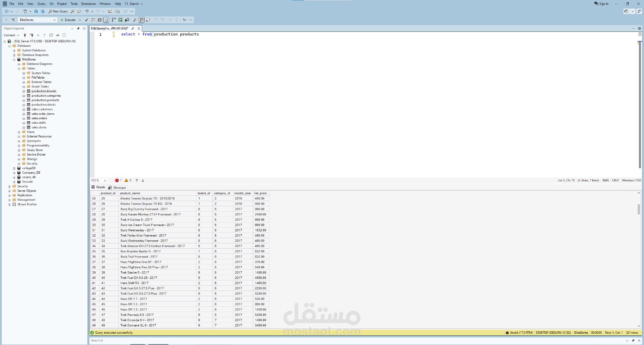
Task: Click the Navigate Backward arrow icon
Action: tap(6, 11)
